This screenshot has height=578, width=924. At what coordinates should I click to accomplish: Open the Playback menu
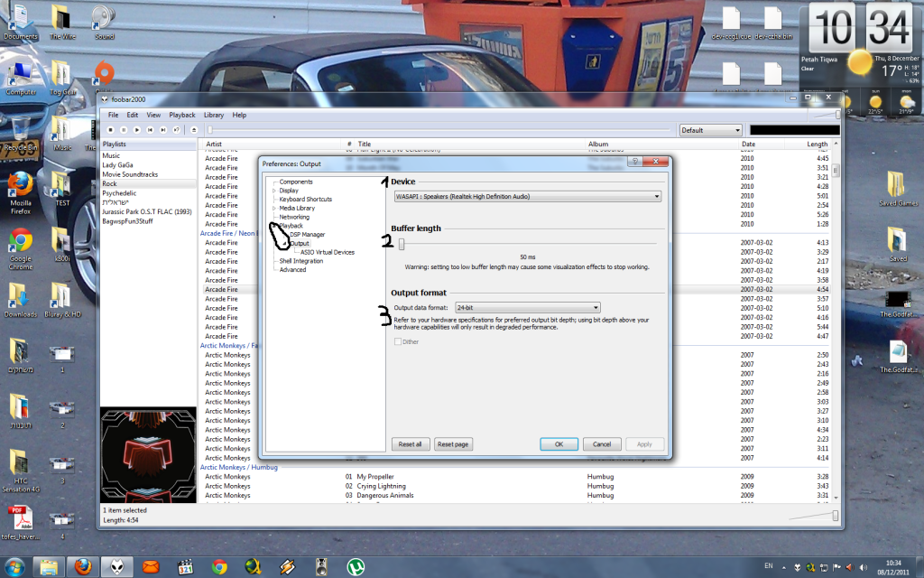pos(182,115)
